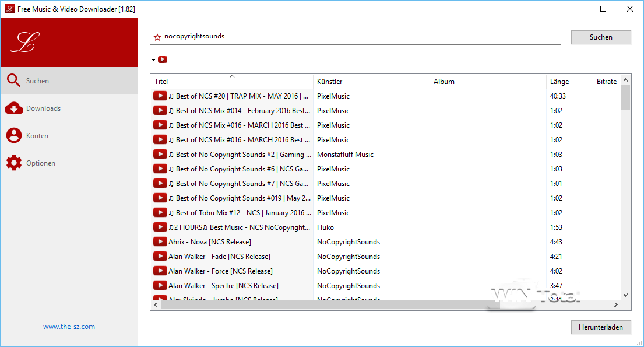The width and height of the screenshot is (644, 347).
Task: Select Best of Tobu Mix #12 title text
Action: [240, 213]
